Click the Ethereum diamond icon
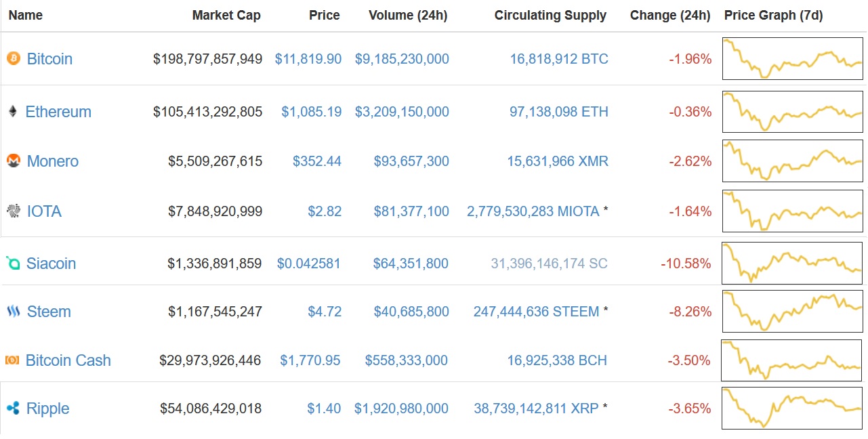868x439 pixels. pos(13,111)
